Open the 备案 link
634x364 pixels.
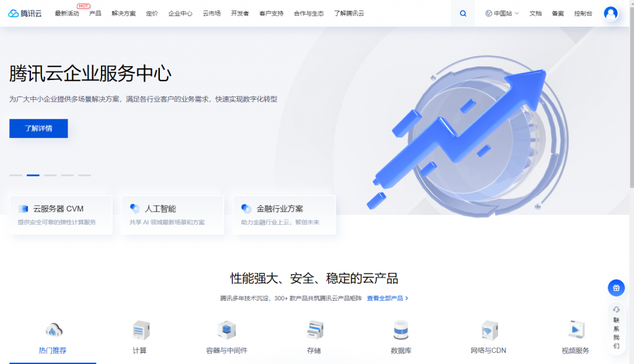tap(558, 14)
